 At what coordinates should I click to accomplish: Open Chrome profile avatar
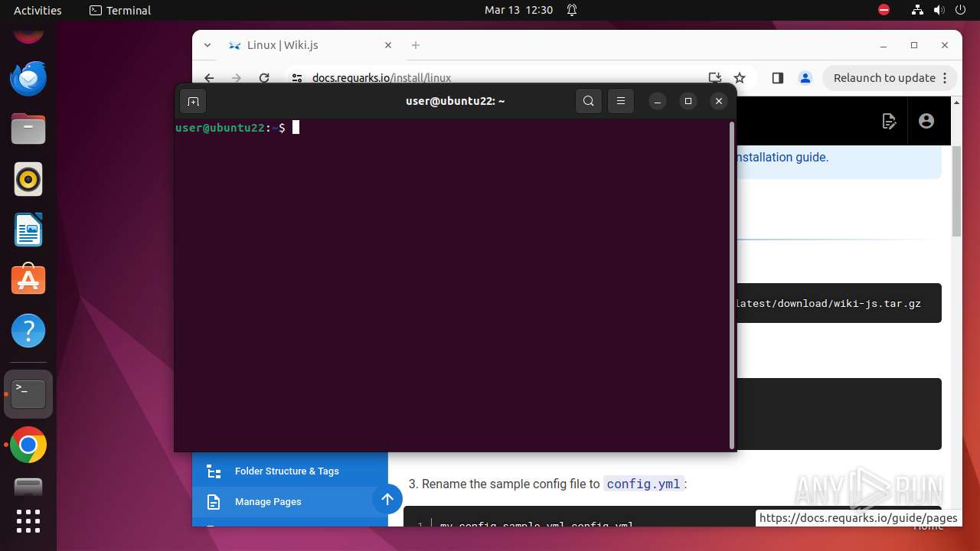pos(805,78)
